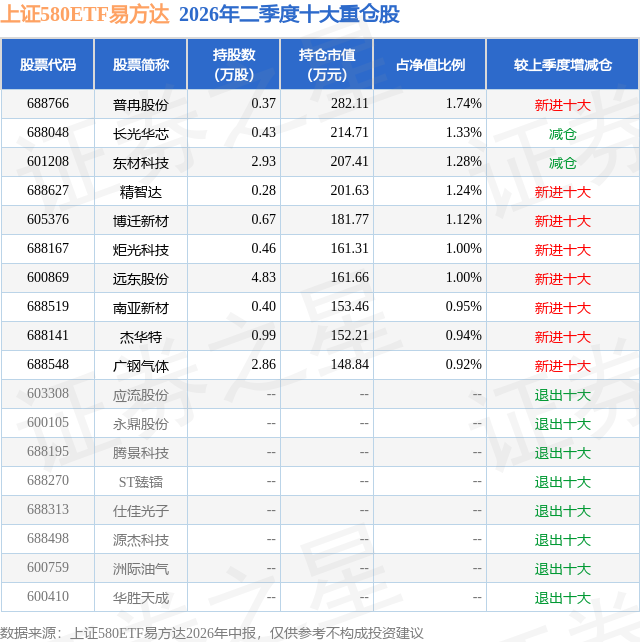Select stock code 603308 应流股份

pos(48,393)
